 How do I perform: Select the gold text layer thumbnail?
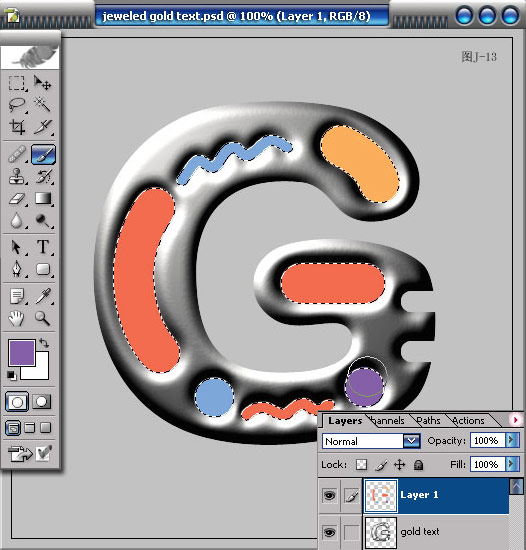[x=380, y=532]
